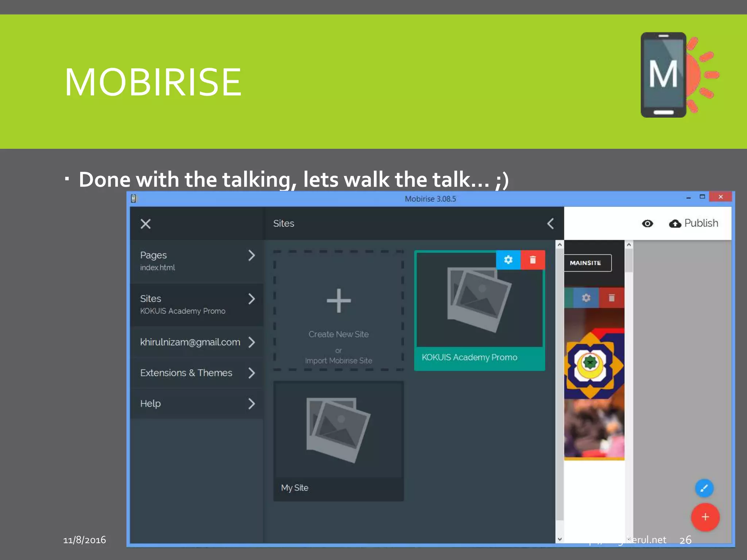Collapse the Sites panel with back chevron
The image size is (747, 560).
coord(551,223)
